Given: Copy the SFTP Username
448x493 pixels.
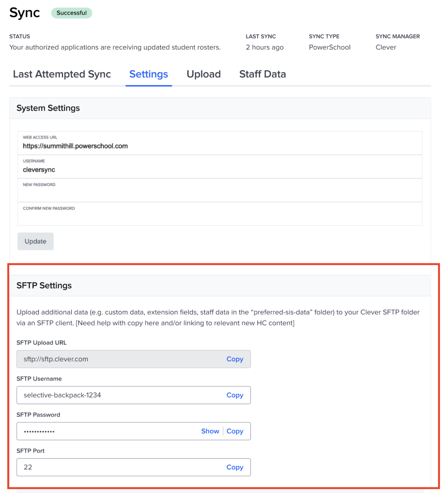Looking at the screenshot, I should click(x=234, y=395).
